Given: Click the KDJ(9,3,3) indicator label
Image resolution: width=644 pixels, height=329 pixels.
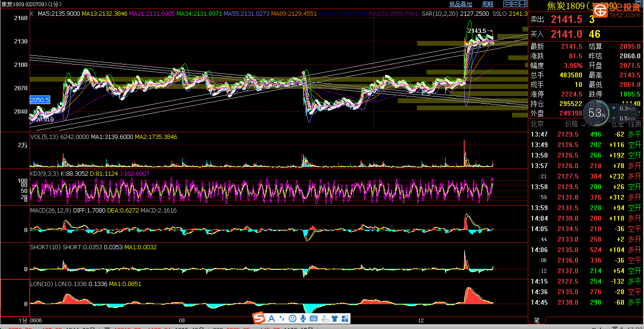Looking at the screenshot, I should click(x=44, y=174).
